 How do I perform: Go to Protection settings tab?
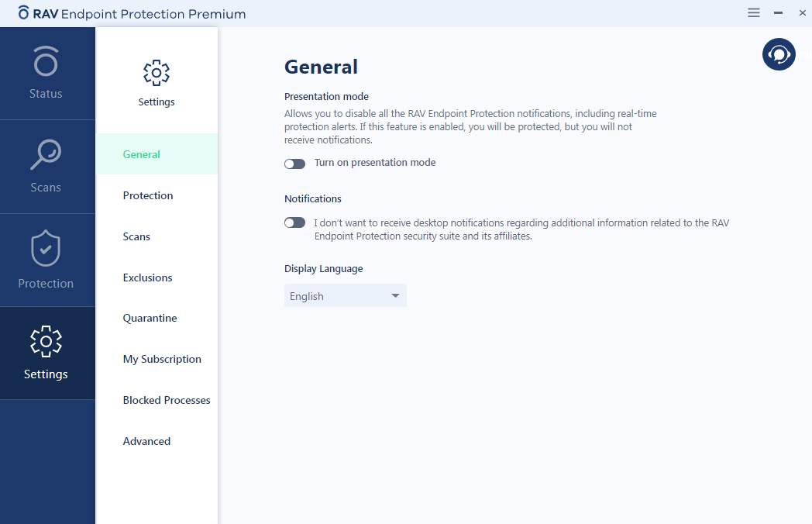click(148, 195)
